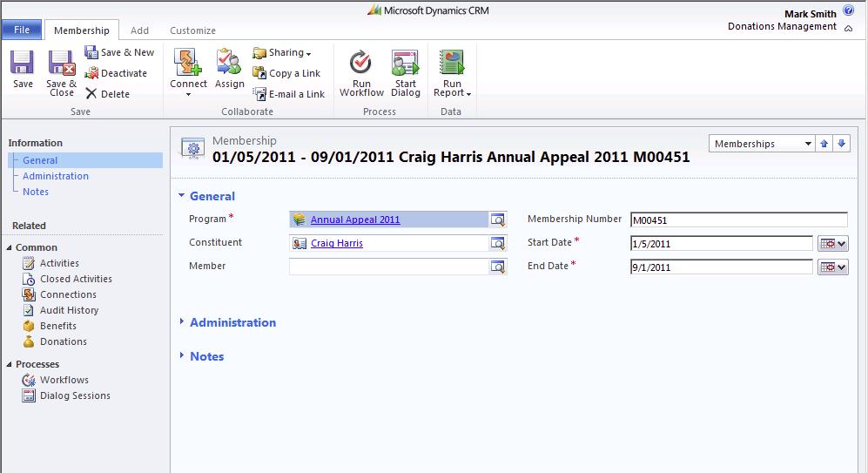Go to the previous record with the up arrow
The image size is (868, 473).
pyautogui.click(x=824, y=144)
